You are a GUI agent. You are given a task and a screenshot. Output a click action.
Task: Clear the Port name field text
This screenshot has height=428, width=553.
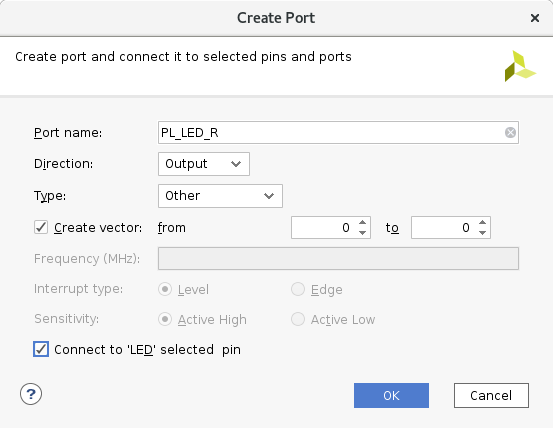pyautogui.click(x=510, y=133)
